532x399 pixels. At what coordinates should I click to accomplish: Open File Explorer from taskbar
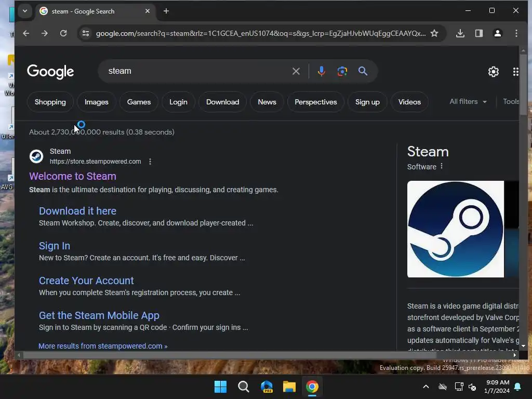(289, 387)
